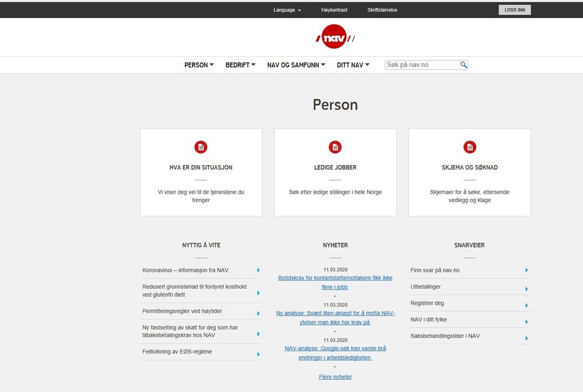Viewport: 583px width, 392px height.
Task: Click the magnifier search icon
Action: [x=463, y=65]
